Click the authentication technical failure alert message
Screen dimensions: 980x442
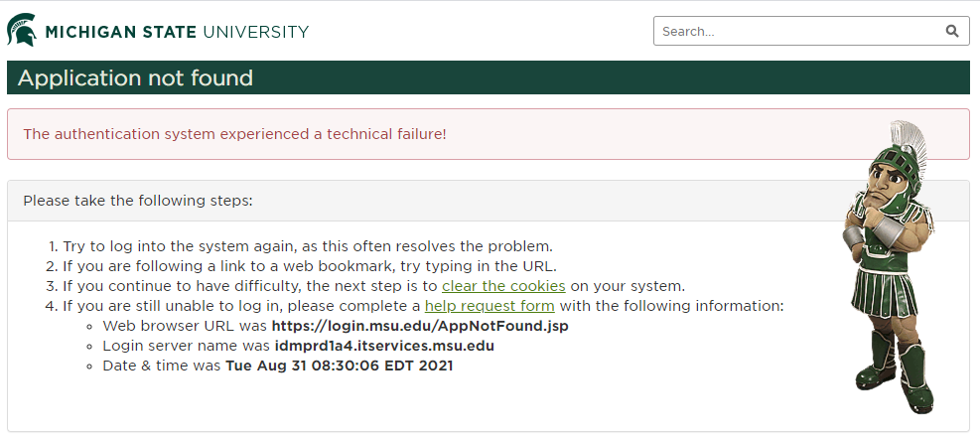coord(235,134)
